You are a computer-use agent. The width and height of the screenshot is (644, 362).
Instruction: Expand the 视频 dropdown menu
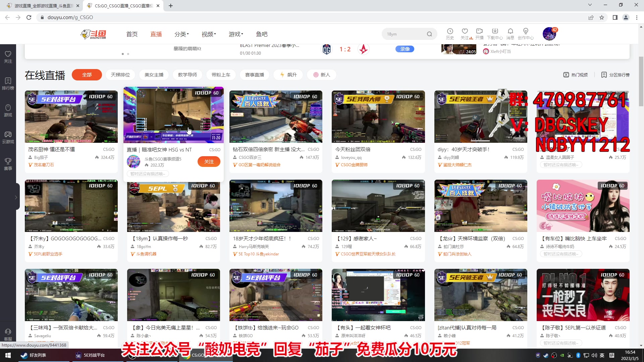209,34
